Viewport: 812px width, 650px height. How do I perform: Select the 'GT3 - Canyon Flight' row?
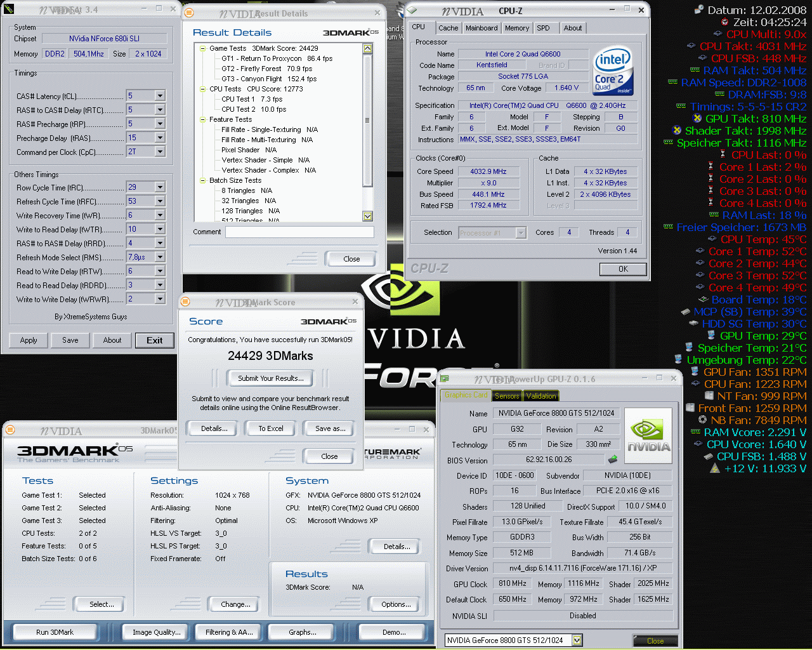[x=269, y=79]
